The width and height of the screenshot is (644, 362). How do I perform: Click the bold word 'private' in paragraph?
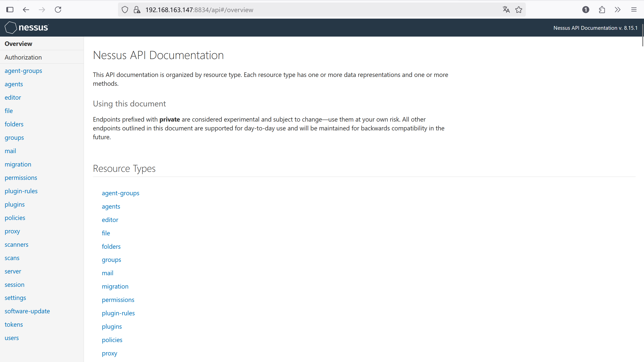click(x=170, y=119)
